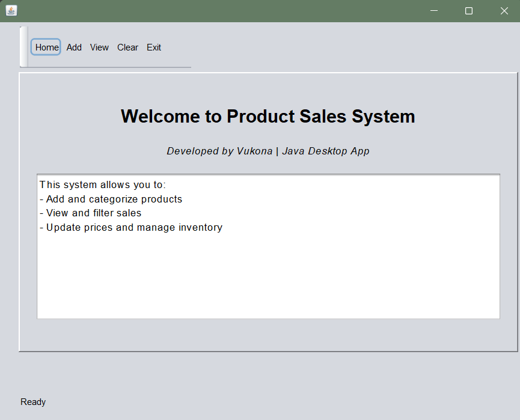Screen dimensions: 520x420
Task: Click the blank space inside the description text area
Action: click(x=268, y=276)
